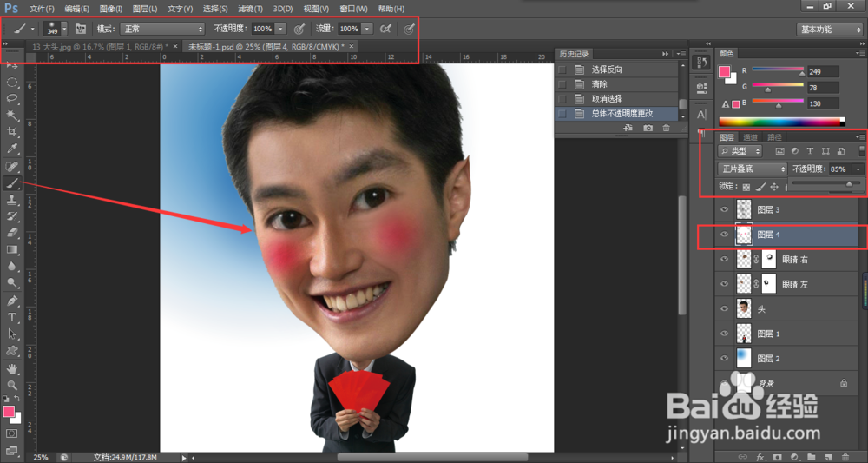Select the History Brush tool
This screenshot has height=463, width=868.
[11, 216]
